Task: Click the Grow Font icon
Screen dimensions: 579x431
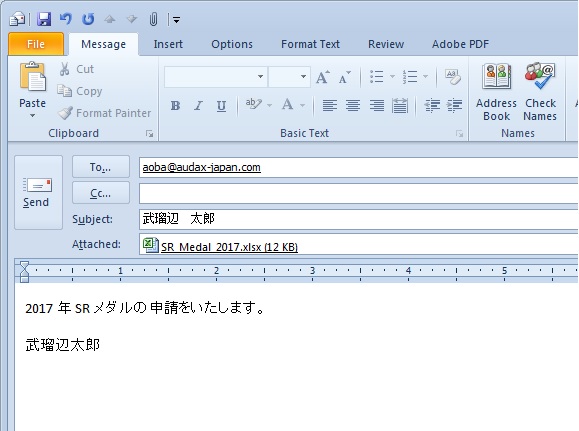Action: click(x=322, y=77)
